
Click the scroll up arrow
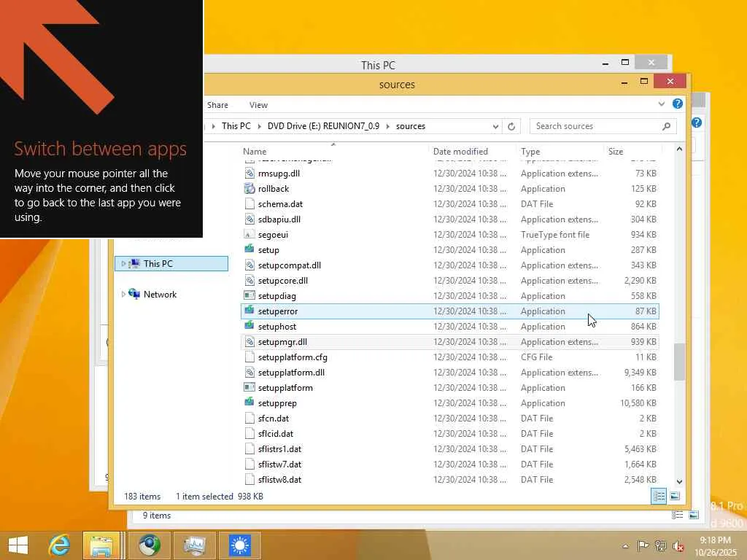point(679,149)
